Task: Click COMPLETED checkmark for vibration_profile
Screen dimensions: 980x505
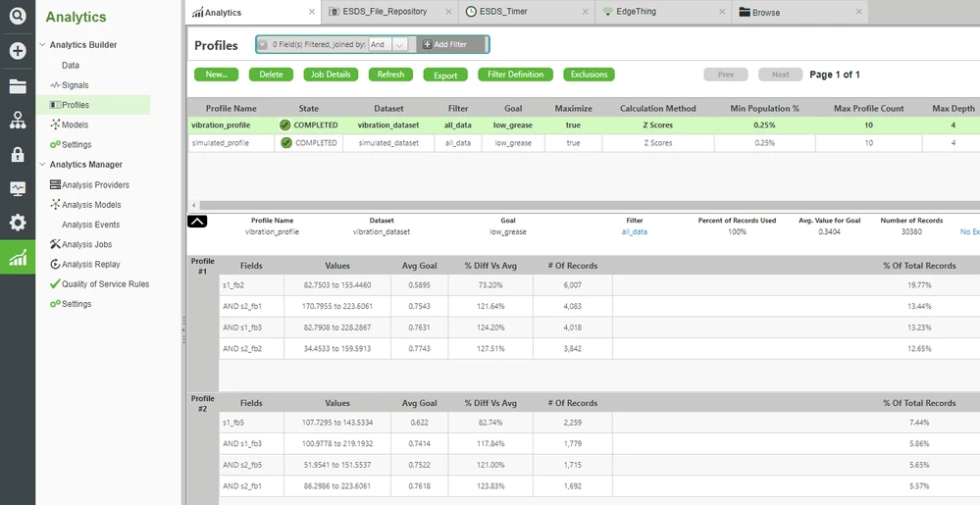Action: coord(285,125)
